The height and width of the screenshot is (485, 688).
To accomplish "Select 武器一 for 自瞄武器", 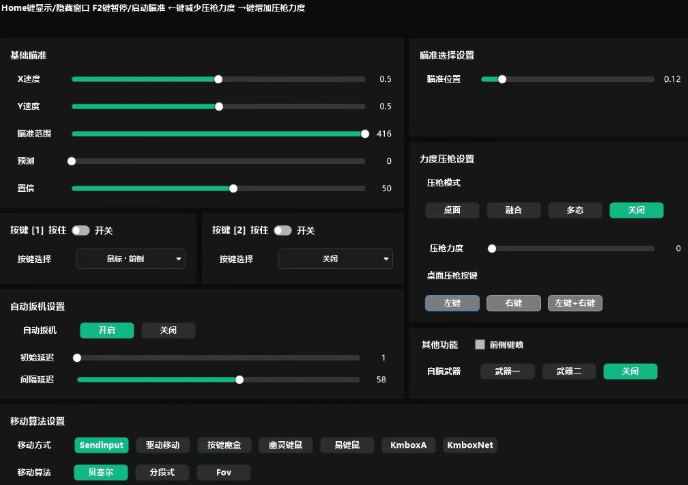I will tap(507, 371).
